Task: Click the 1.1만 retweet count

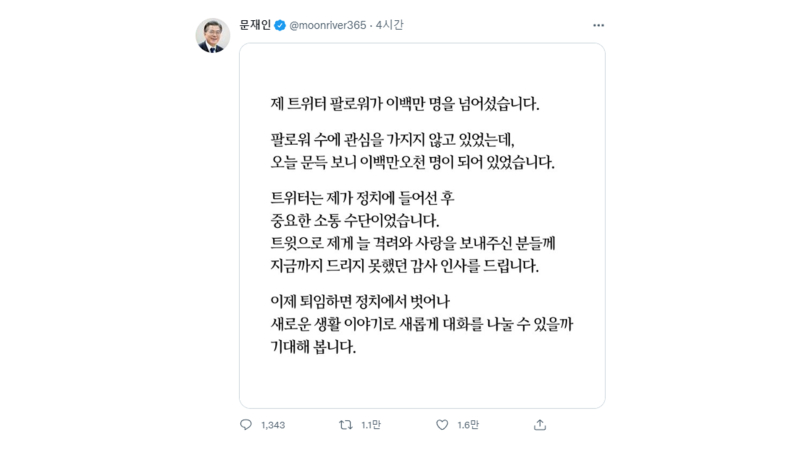Action: pyautogui.click(x=370, y=425)
